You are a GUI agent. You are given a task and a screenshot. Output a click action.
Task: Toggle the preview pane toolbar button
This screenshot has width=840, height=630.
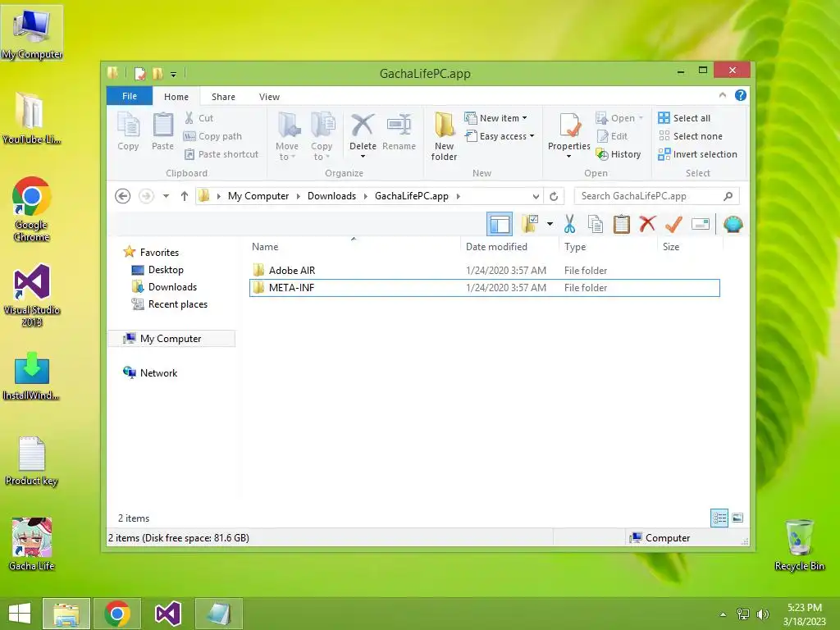500,225
